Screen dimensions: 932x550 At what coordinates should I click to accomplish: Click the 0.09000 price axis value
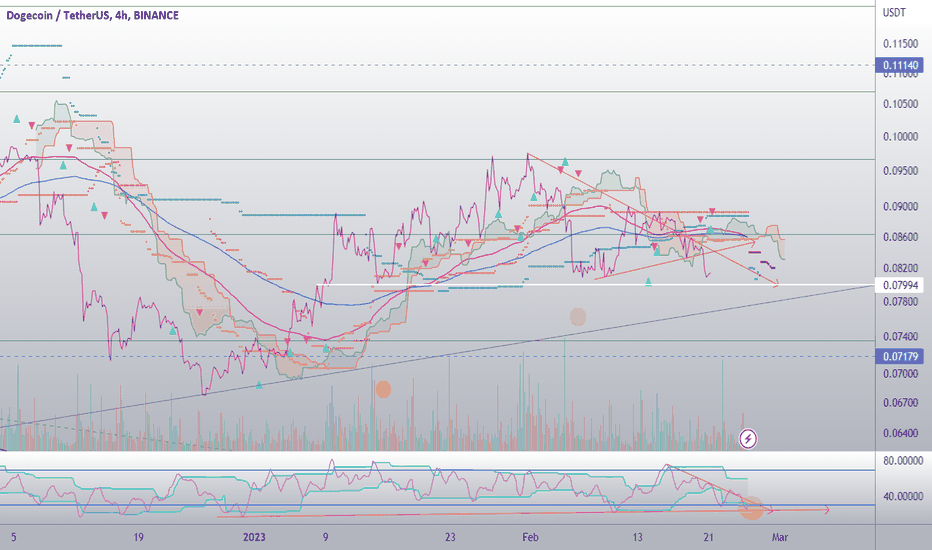(900, 206)
